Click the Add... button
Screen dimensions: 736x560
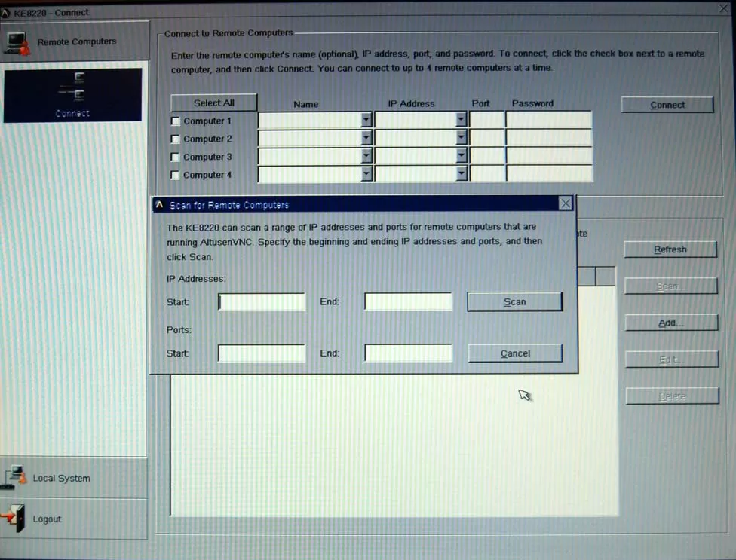click(670, 323)
